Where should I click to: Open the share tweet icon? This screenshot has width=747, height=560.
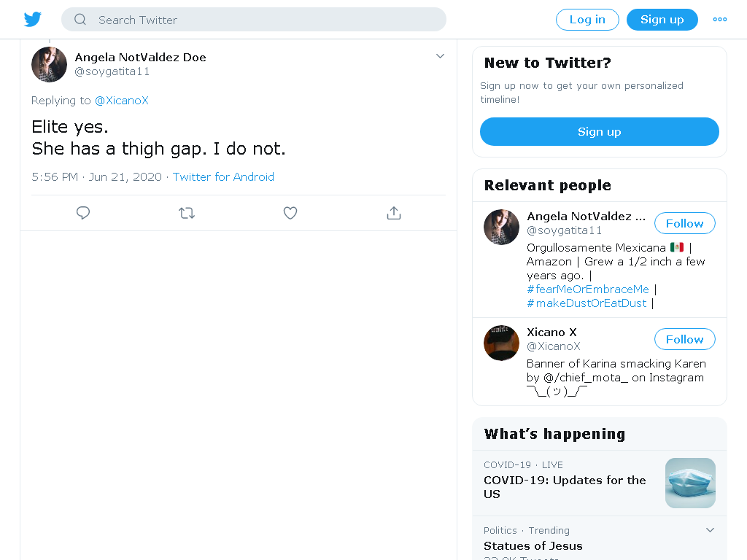(393, 213)
